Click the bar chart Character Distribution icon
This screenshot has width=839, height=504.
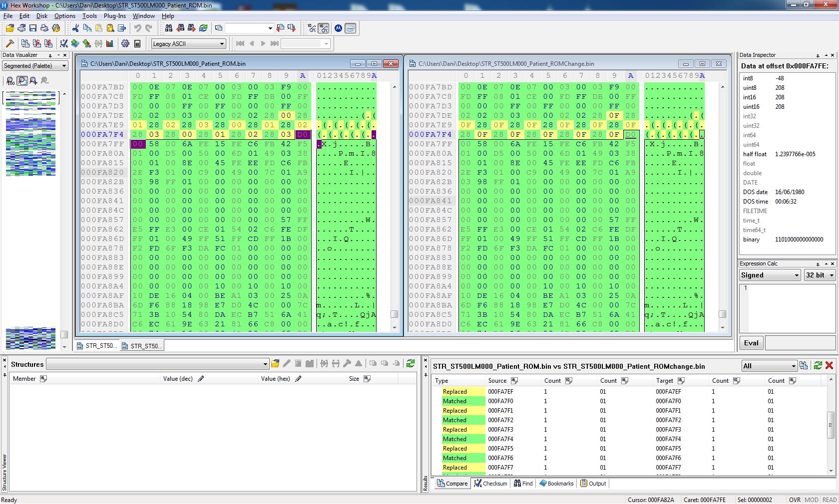coord(110,43)
